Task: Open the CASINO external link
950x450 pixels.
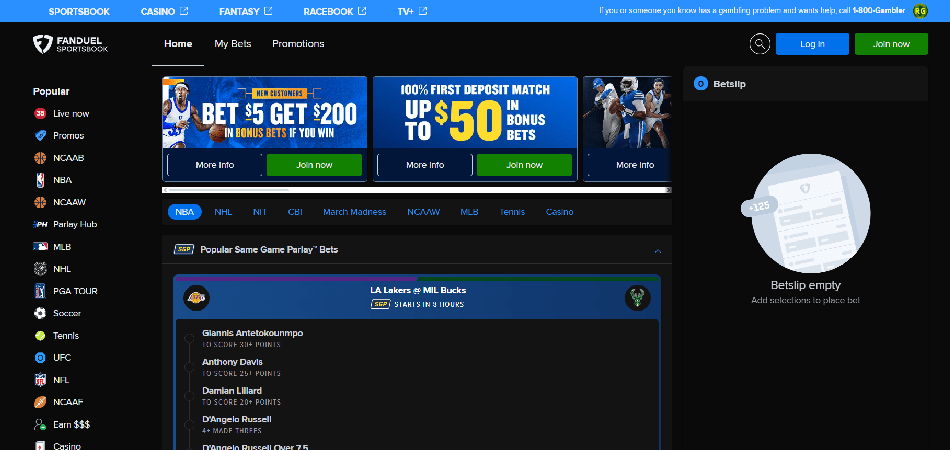Action: point(164,11)
